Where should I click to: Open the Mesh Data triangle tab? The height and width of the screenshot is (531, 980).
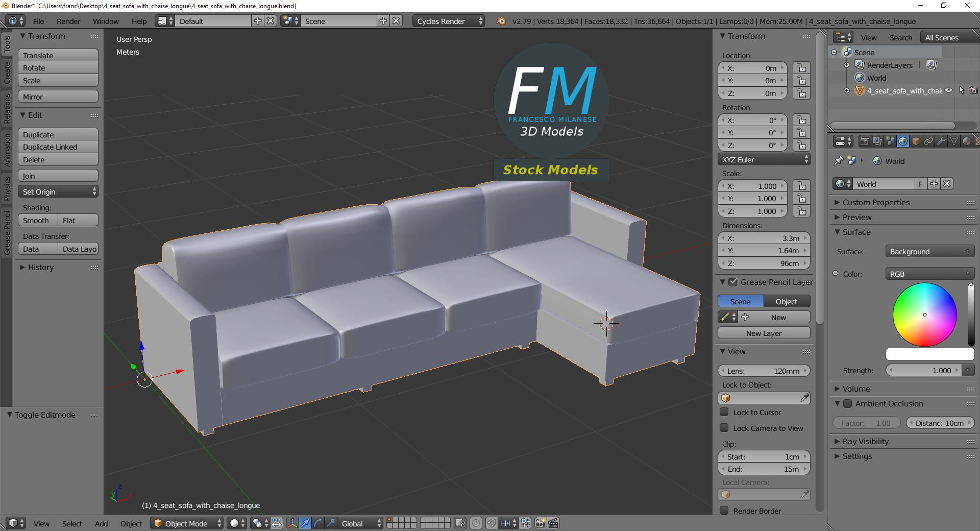(x=954, y=141)
